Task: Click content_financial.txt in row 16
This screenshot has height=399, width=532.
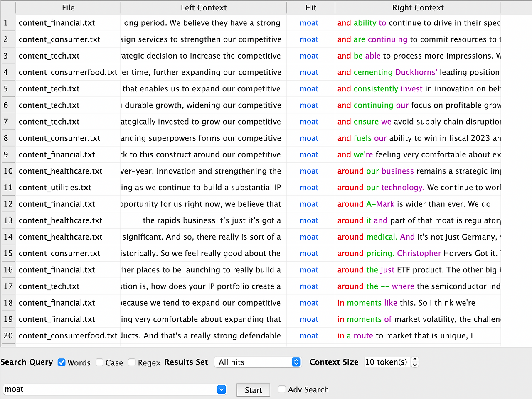Action: [x=57, y=270]
